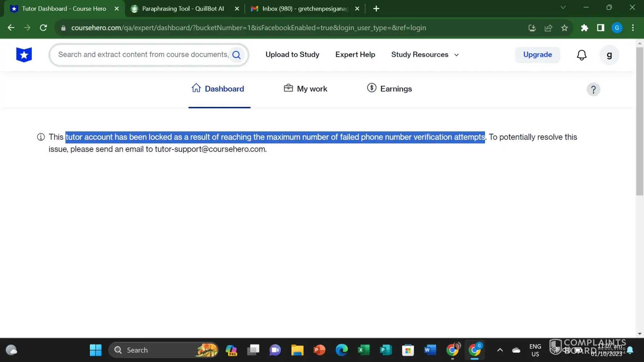This screenshot has width=644, height=362.
Task: Reload the page
Action: tap(43, 28)
